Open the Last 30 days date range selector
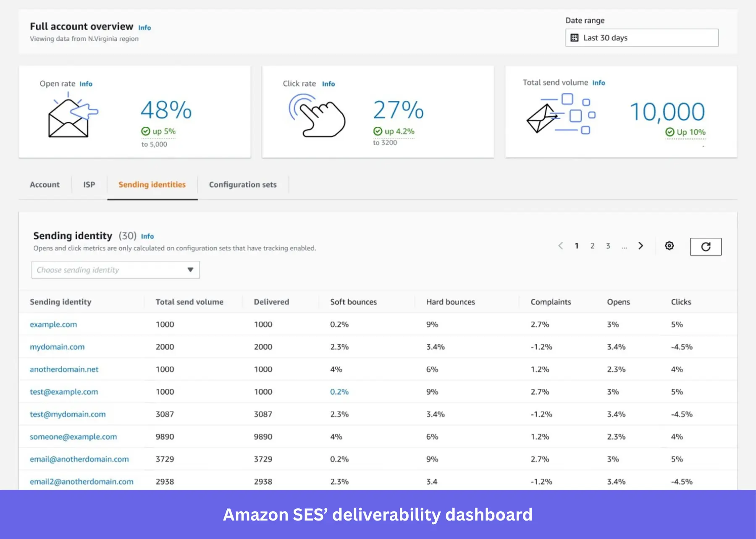 click(x=642, y=38)
